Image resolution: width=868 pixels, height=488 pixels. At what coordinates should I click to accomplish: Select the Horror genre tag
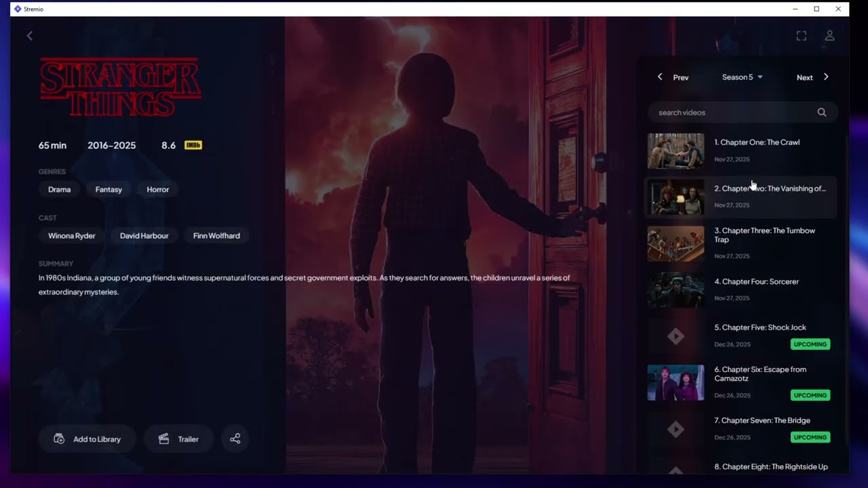coord(158,190)
